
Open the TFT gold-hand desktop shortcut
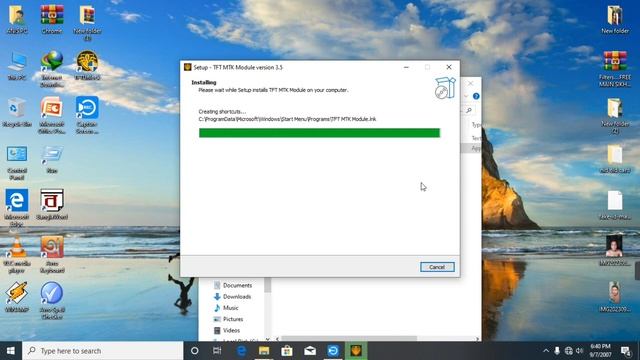pyautogui.click(x=87, y=65)
